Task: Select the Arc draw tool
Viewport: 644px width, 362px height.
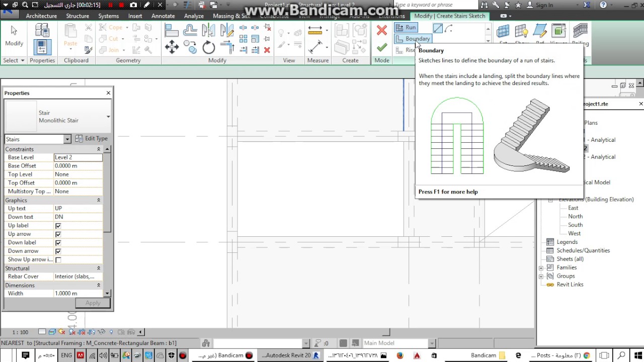Action: click(x=449, y=28)
